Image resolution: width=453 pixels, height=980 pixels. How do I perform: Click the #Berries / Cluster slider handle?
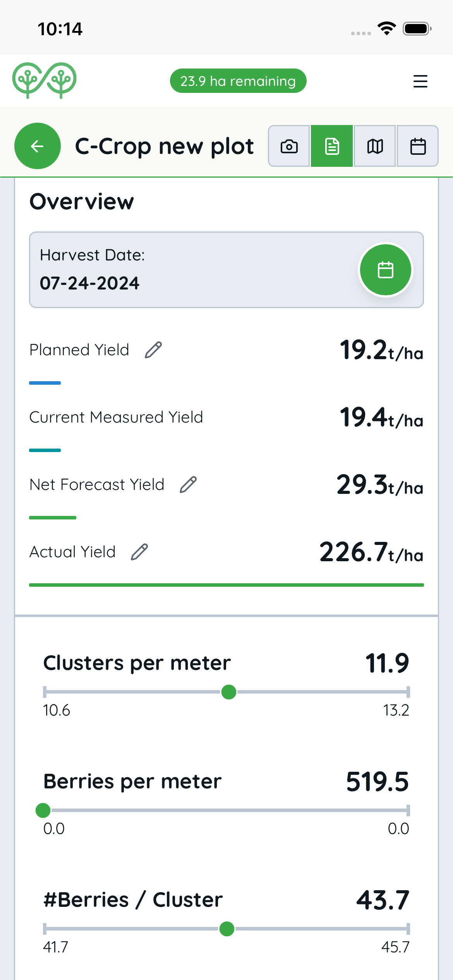[x=227, y=929]
